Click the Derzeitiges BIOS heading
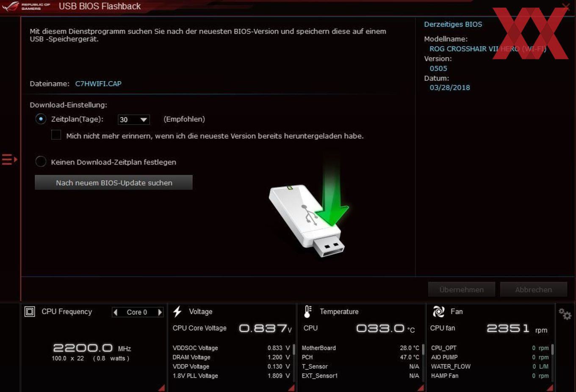Viewport: 576px width, 392px height. tap(453, 25)
